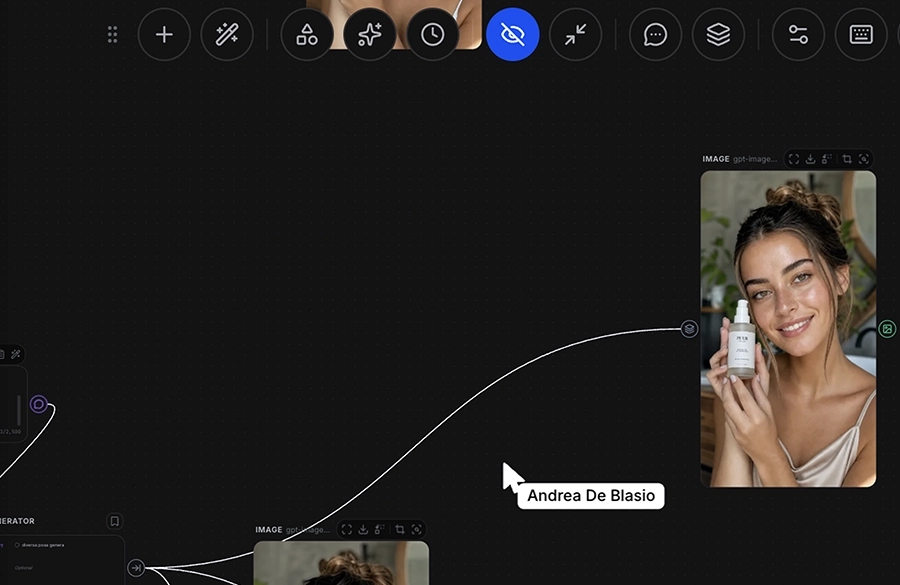The width and height of the screenshot is (900, 585).
Task: Click the input port of top-right image node
Action: pyautogui.click(x=689, y=329)
